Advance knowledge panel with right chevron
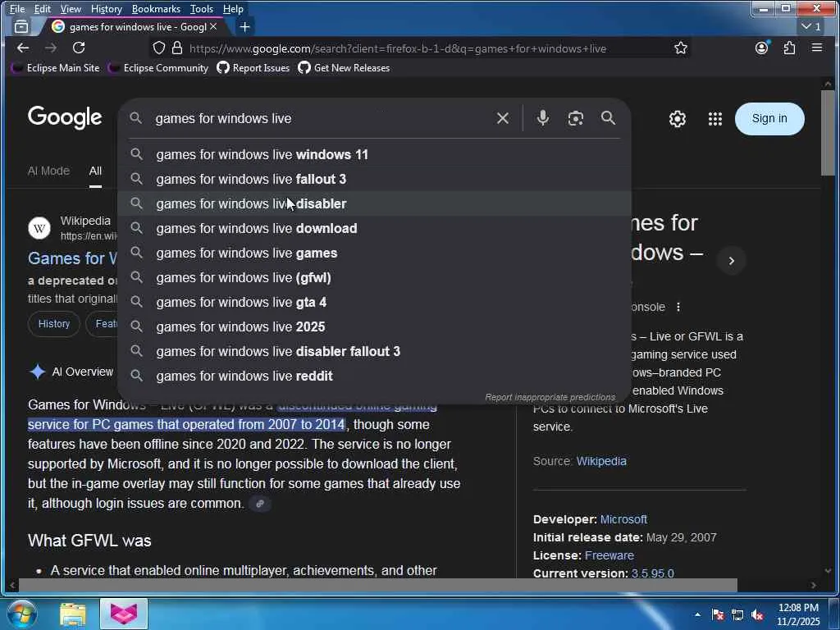This screenshot has width=840, height=630. 731,261
